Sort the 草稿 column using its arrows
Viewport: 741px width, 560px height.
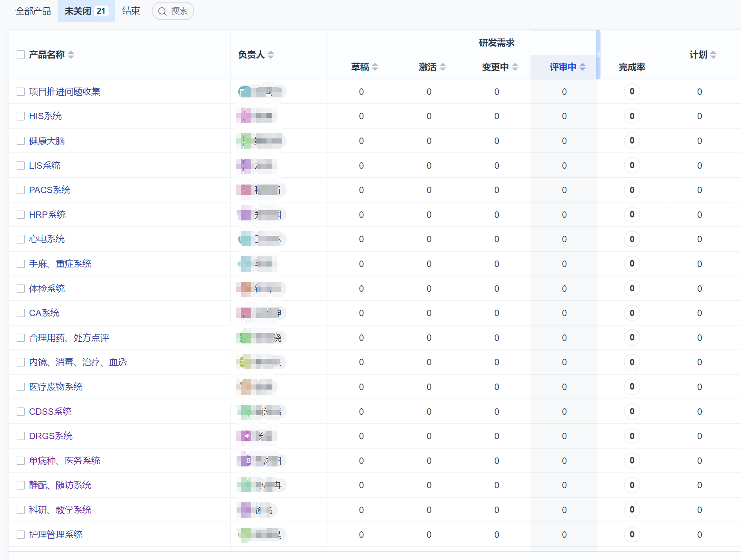(x=375, y=67)
